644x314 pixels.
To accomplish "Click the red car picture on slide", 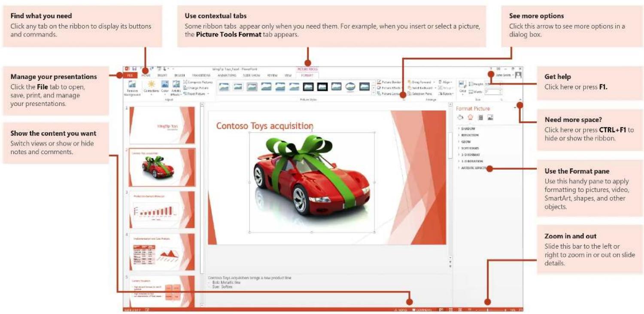I will pyautogui.click(x=312, y=182).
